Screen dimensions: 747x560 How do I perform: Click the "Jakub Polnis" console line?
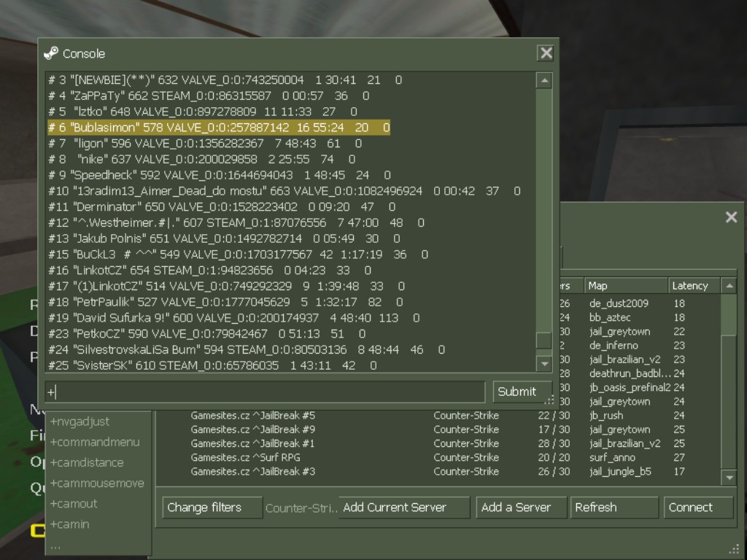224,238
